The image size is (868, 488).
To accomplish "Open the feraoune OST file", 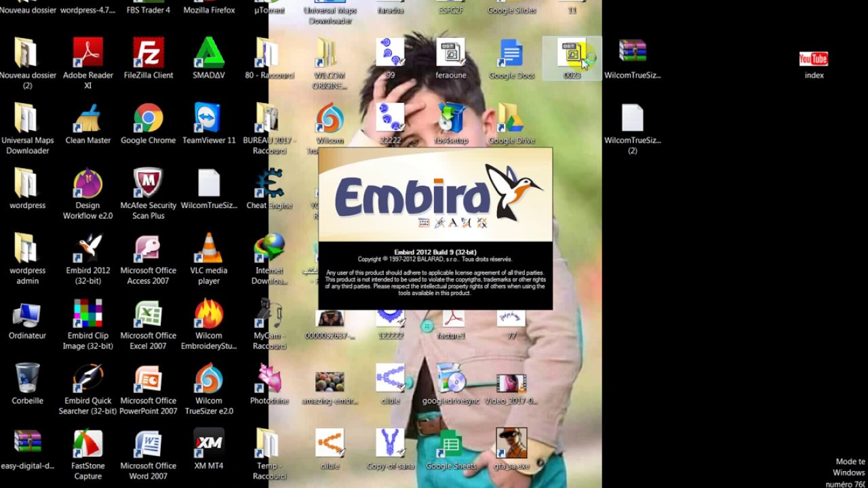I will pyautogui.click(x=451, y=59).
